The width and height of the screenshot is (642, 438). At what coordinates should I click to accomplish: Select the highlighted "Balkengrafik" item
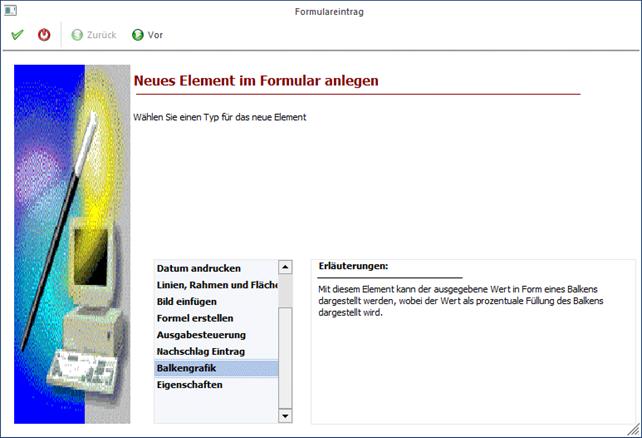click(187, 368)
